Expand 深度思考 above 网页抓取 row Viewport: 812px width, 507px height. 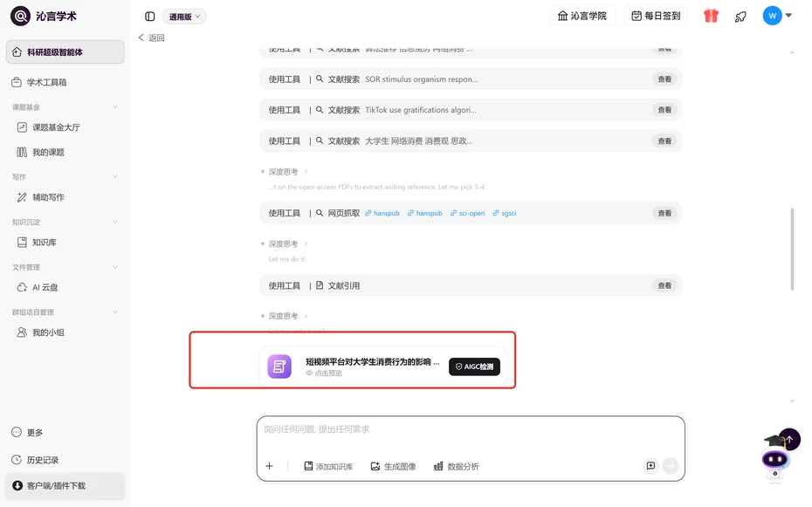[285, 172]
